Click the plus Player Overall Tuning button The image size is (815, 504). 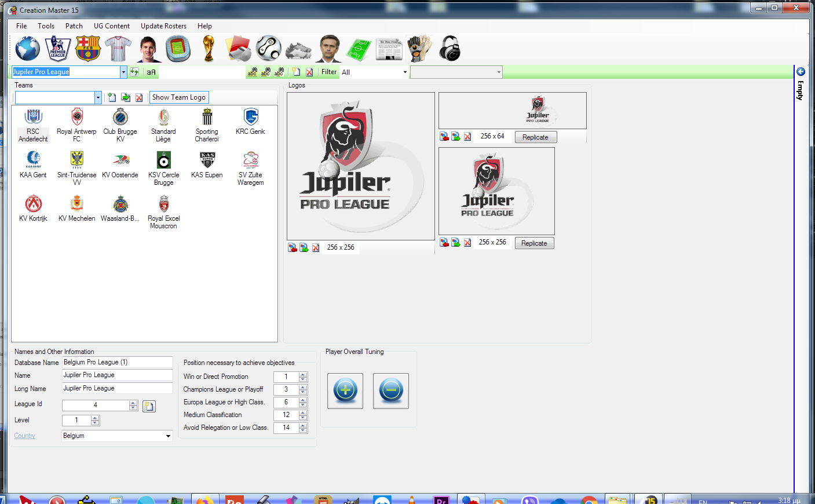pos(345,391)
